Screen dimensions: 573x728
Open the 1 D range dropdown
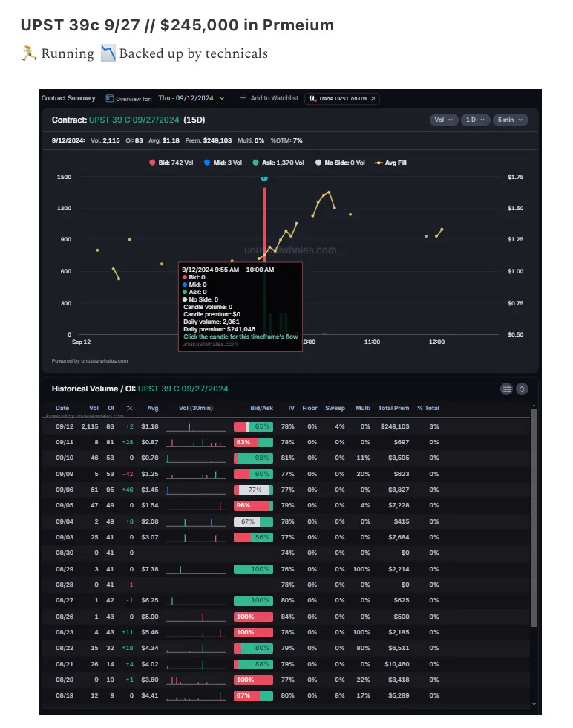pos(475,120)
